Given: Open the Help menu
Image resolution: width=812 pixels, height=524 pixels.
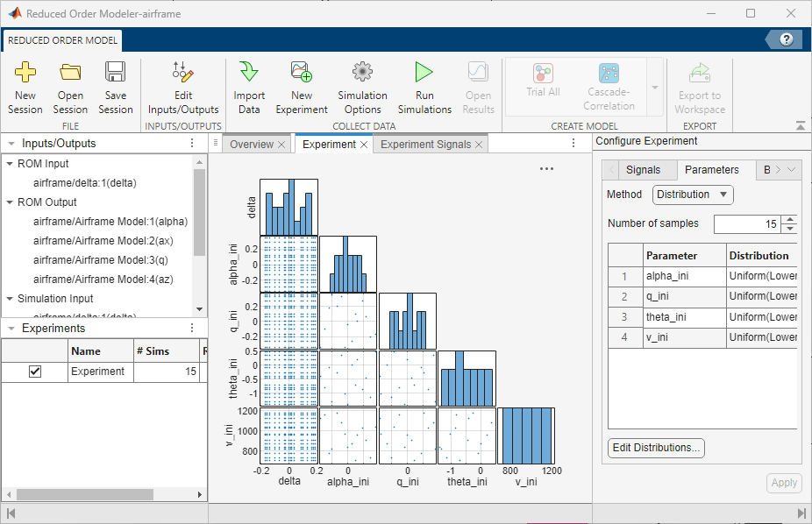Looking at the screenshot, I should click(x=787, y=39).
